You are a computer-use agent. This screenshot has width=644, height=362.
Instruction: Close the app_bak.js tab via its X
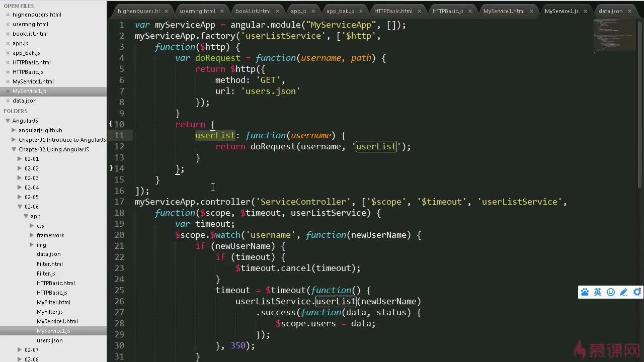tap(361, 11)
